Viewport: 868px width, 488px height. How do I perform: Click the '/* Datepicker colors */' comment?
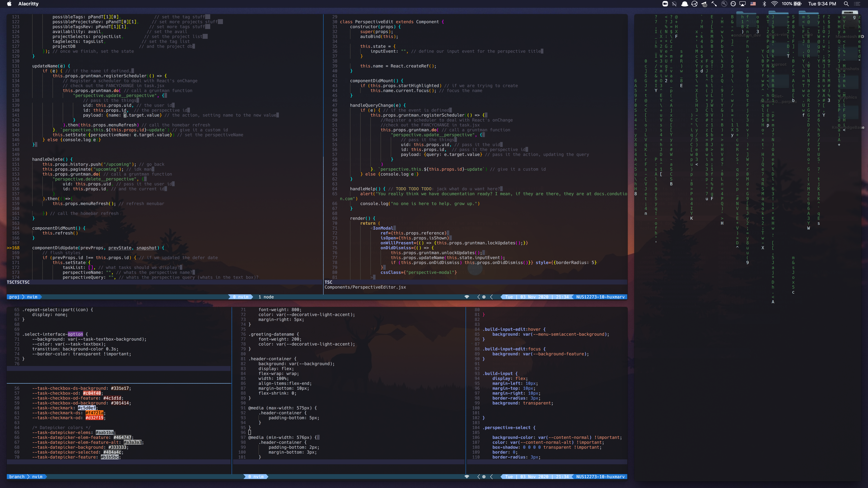coord(61,427)
